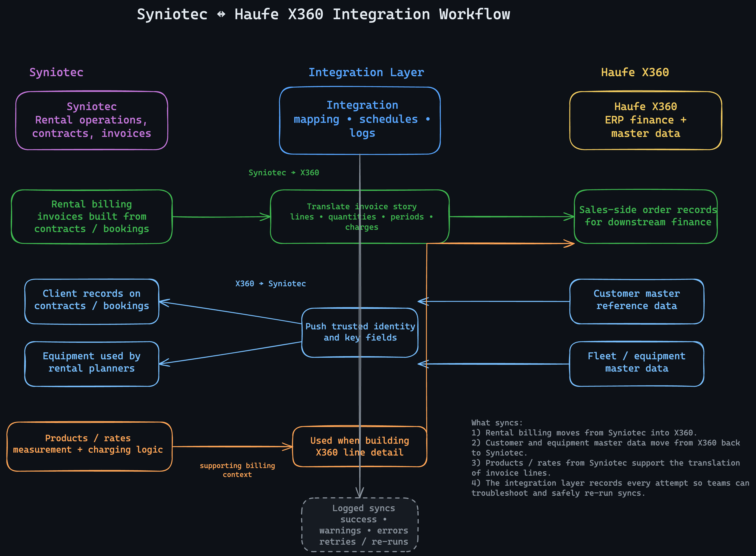
Task: Click note line '4) The integration layer records every attempt'
Action: 610,488
